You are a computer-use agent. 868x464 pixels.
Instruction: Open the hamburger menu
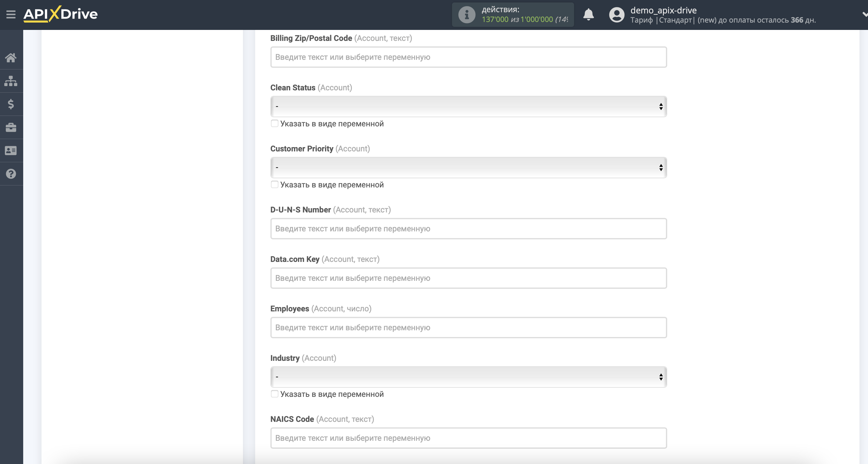click(x=11, y=14)
